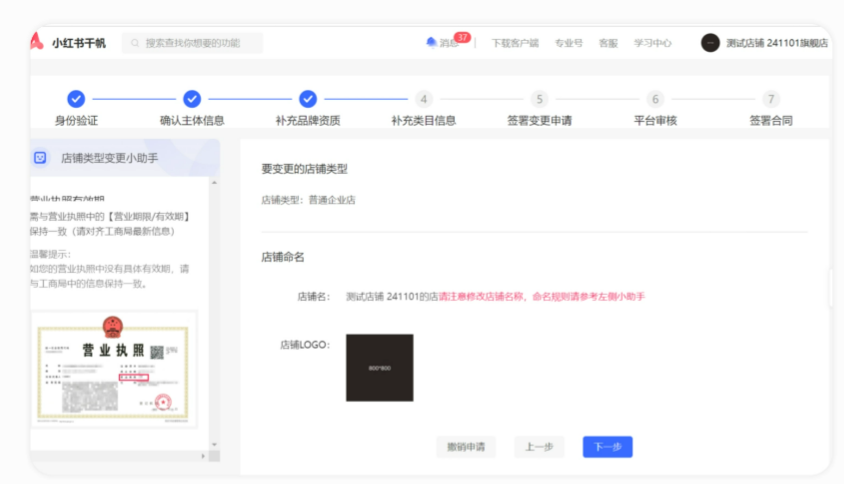Focus the 搜索查找你想要的功能 search field

coord(193,43)
